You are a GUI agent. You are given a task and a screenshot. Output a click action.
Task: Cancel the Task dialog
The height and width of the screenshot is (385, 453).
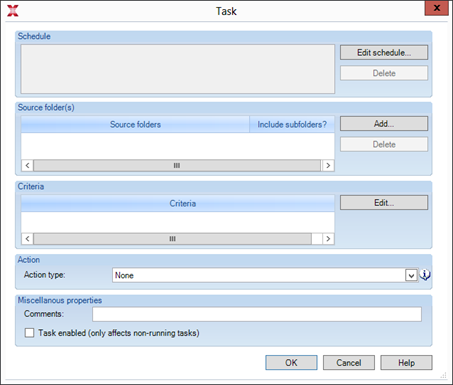[349, 363]
